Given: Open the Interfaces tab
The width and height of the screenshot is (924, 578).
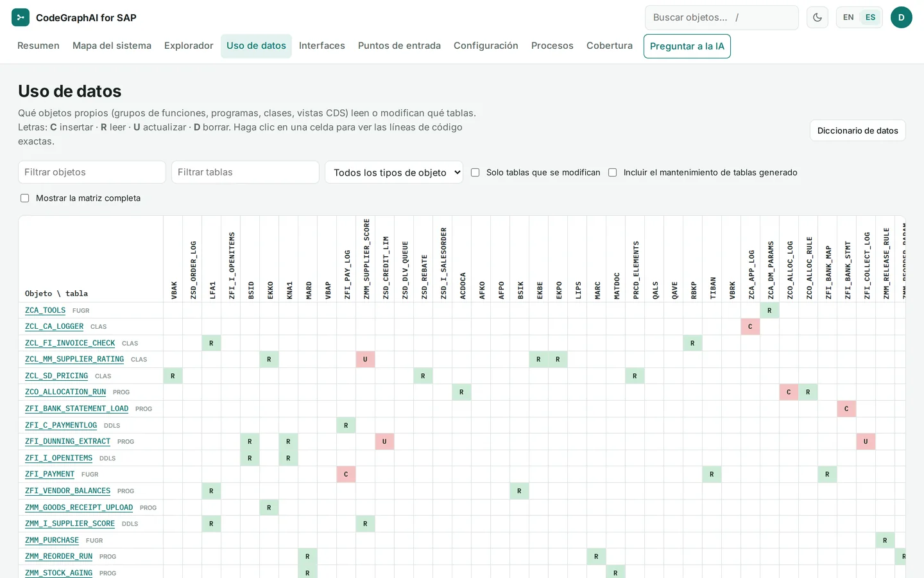Looking at the screenshot, I should click(x=322, y=46).
